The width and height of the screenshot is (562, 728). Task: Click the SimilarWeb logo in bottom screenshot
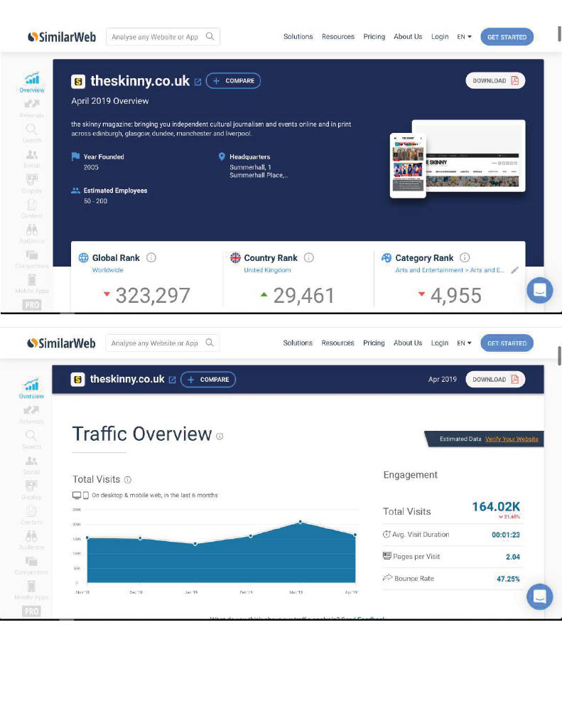pyautogui.click(x=61, y=343)
